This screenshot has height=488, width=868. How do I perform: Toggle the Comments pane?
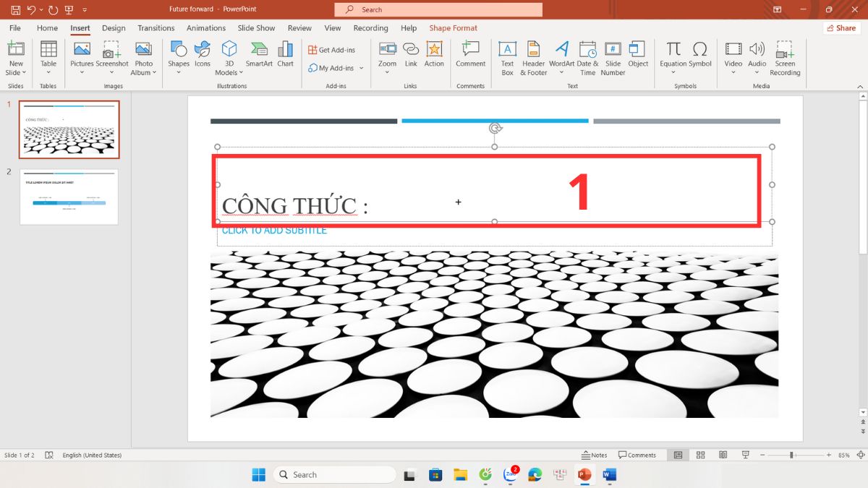click(x=637, y=455)
